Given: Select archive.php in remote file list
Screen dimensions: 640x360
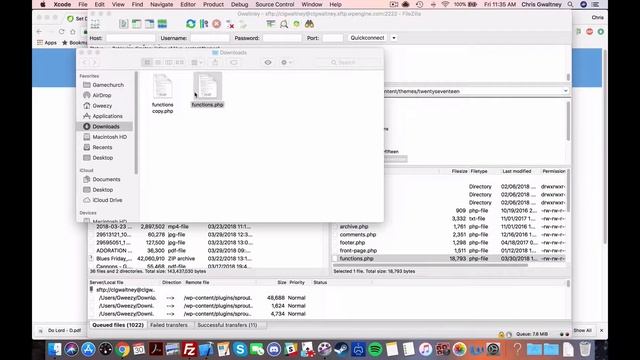Looking at the screenshot, I should tap(354, 227).
